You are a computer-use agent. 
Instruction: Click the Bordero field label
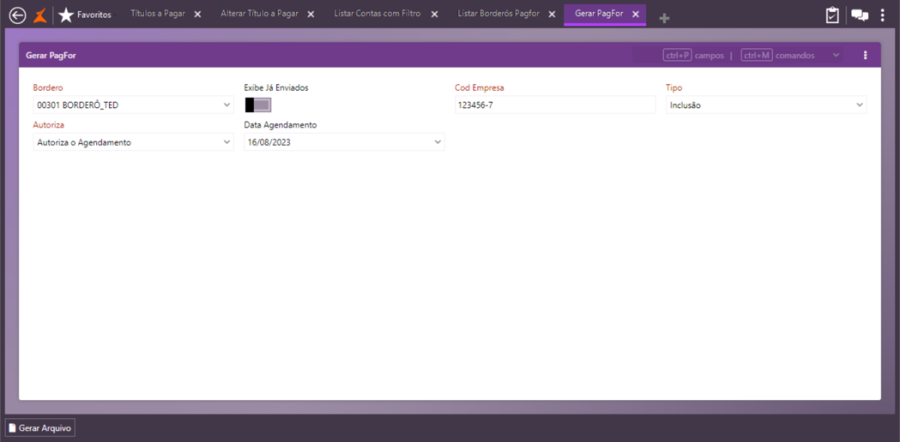[x=48, y=88]
